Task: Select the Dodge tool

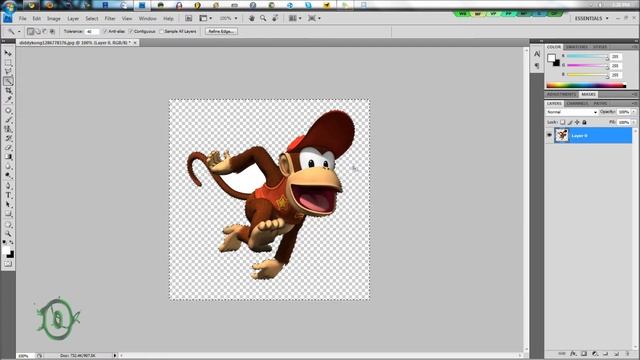Action: [x=8, y=175]
